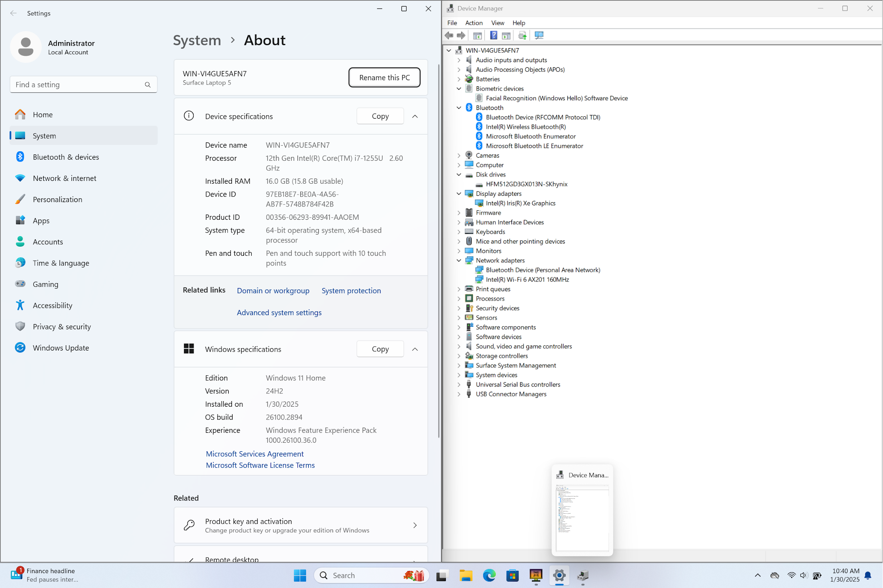This screenshot has width=883, height=588.
Task: Select Facial Recognition (Windows Hello) Software Device
Action: point(556,98)
